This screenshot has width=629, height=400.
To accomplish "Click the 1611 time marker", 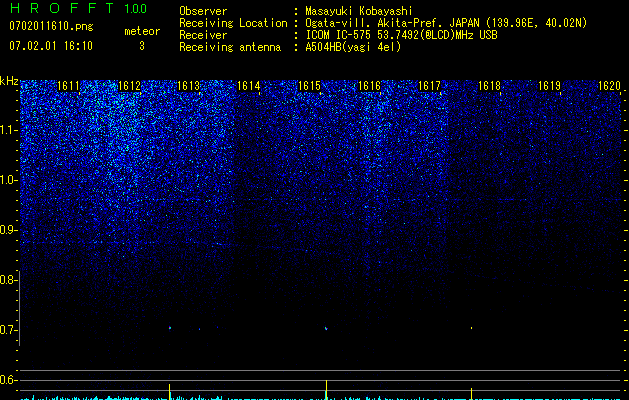I will 69,86.
